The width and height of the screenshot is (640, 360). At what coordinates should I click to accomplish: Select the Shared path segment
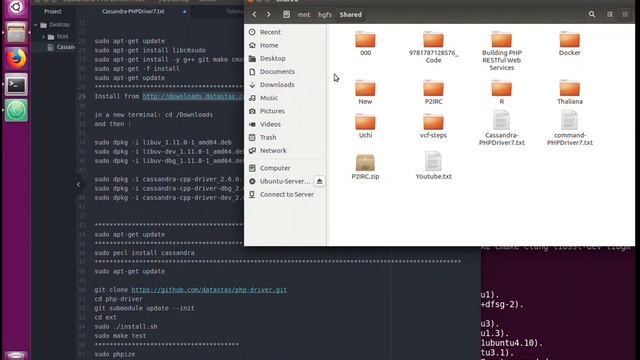click(x=351, y=15)
